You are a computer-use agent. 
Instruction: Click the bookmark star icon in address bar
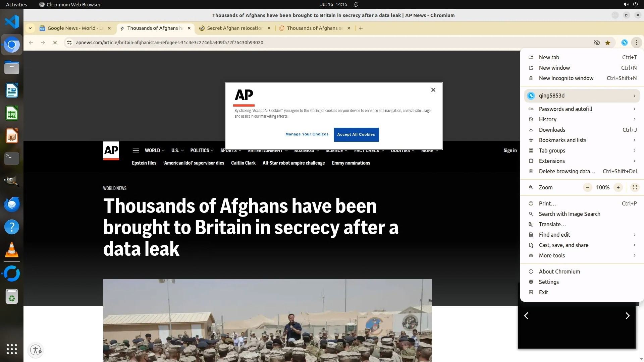tap(608, 43)
